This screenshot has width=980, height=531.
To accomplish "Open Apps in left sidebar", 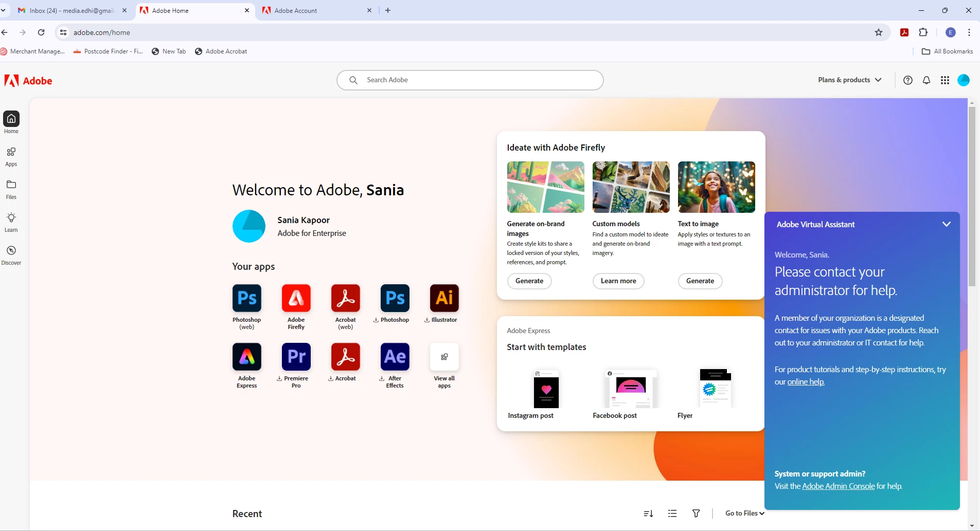I will 11,156.
